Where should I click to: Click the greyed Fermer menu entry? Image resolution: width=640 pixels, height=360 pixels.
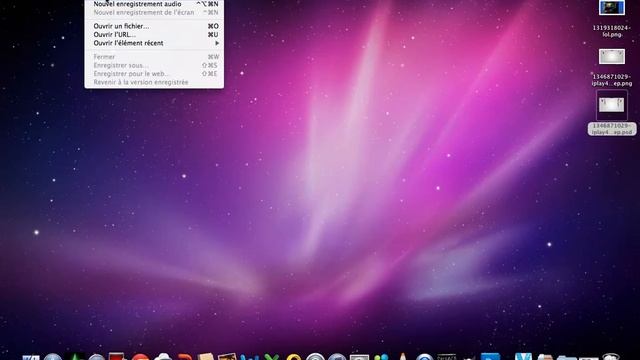[x=154, y=57]
